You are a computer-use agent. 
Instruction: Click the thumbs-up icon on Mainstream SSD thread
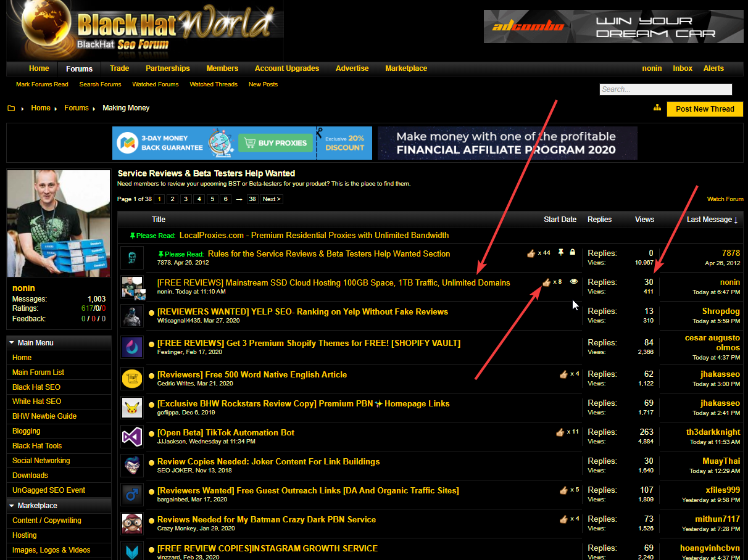tap(546, 282)
